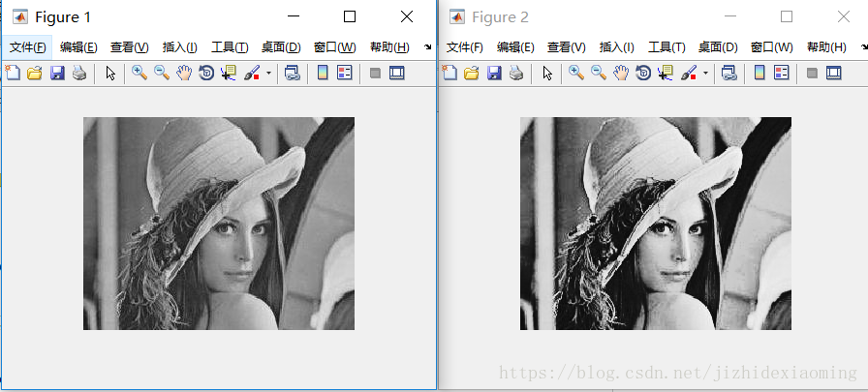Screen dimensions: 868x392
Task: Hide Plot Tools icon in Figure 1
Action: click(x=375, y=73)
